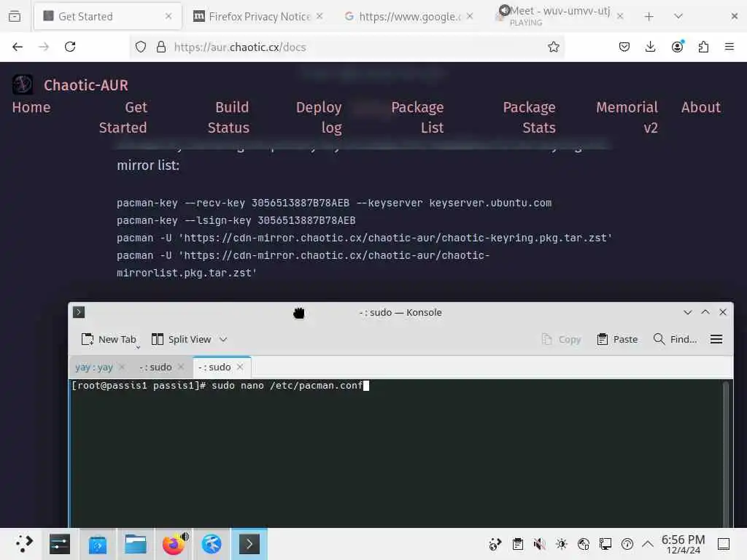The width and height of the screenshot is (747, 560).
Task: Switch to Meet wuv-umvv-utj tab
Action: click(559, 17)
